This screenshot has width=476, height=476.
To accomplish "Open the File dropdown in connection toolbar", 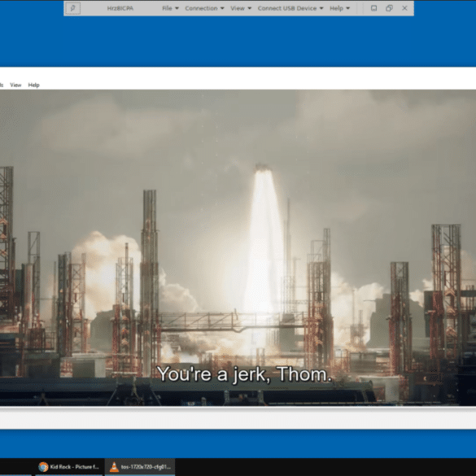I will click(170, 8).
